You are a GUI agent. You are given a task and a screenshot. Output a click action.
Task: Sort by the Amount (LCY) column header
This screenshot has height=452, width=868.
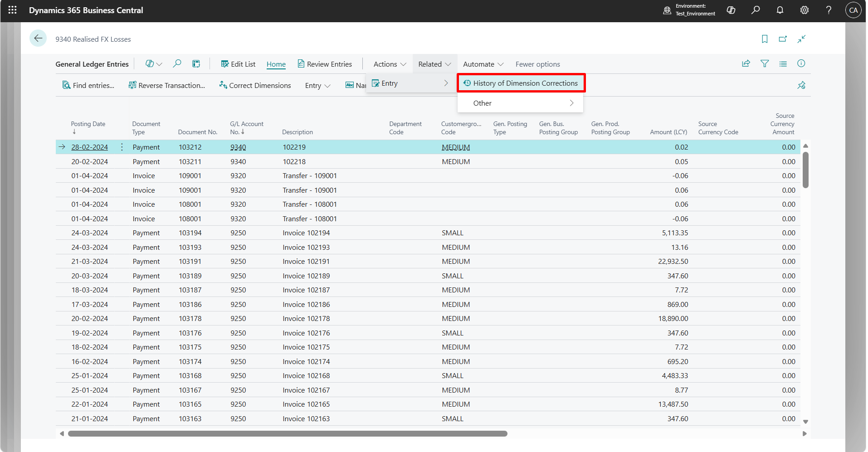[x=668, y=132]
